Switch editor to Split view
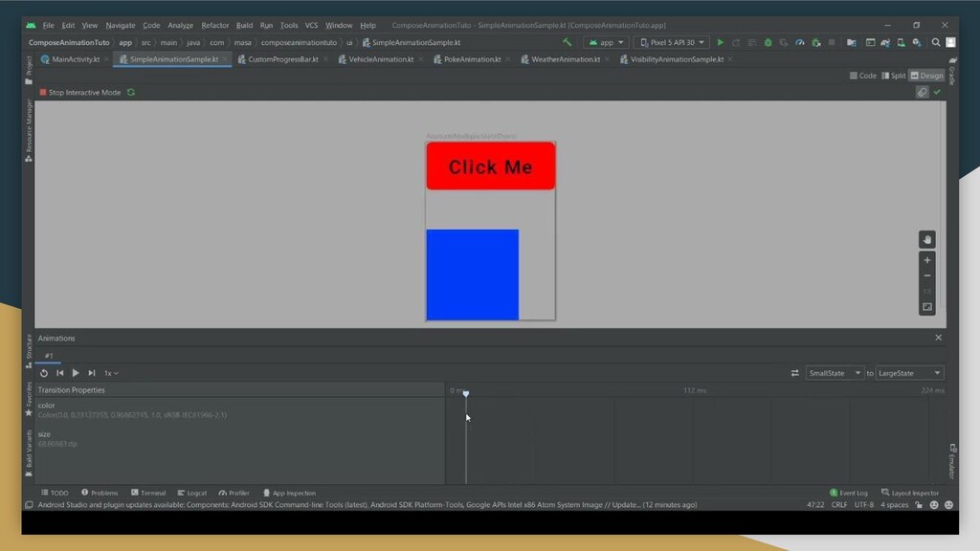 [893, 76]
